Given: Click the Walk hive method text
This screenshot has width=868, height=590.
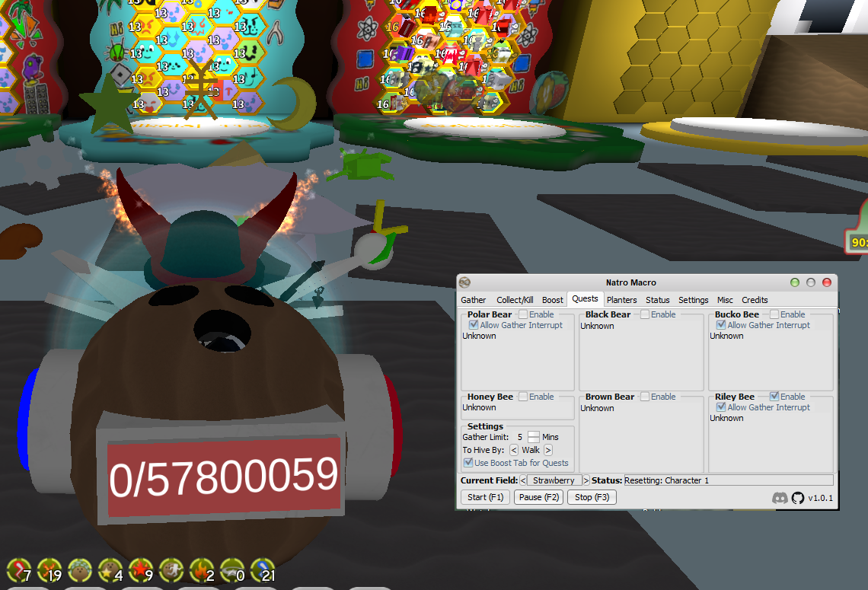Looking at the screenshot, I should (531, 450).
